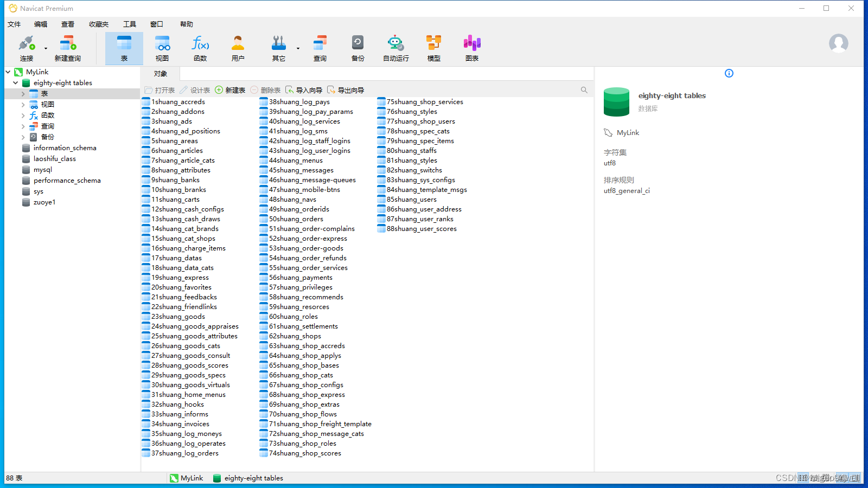This screenshot has height=488, width=868.
Task: Launch Import Wizard (导入向导)
Action: click(304, 90)
